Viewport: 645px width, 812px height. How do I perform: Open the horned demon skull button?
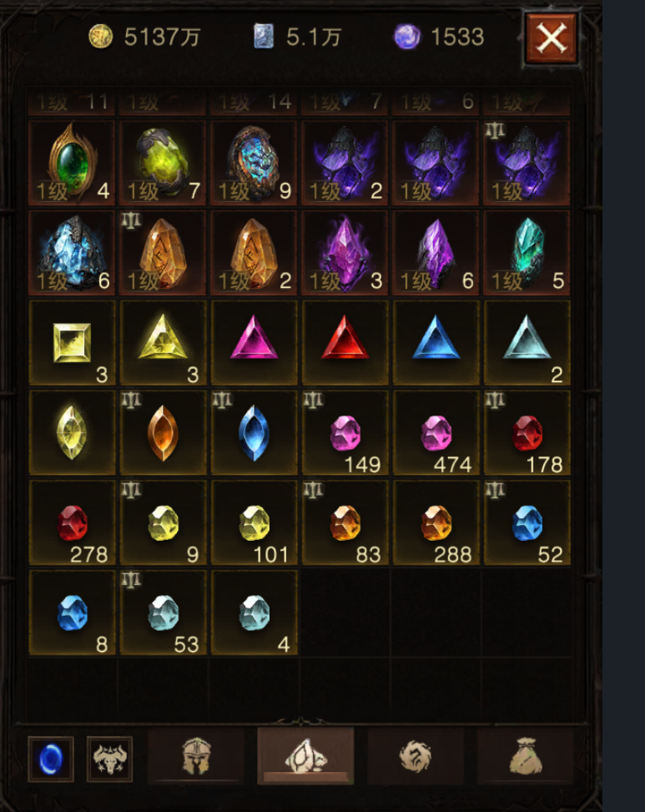tap(109, 759)
